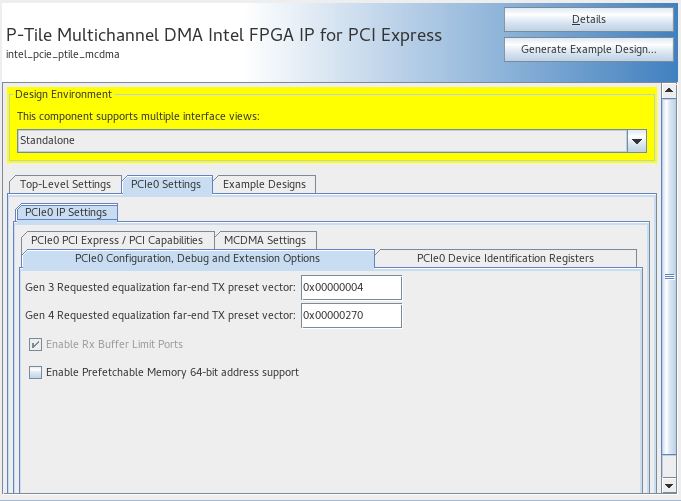Viewport: 681px width, 501px height.
Task: Select PCIe0 Configuration, Debug and Extension Options tab
Action: (197, 258)
